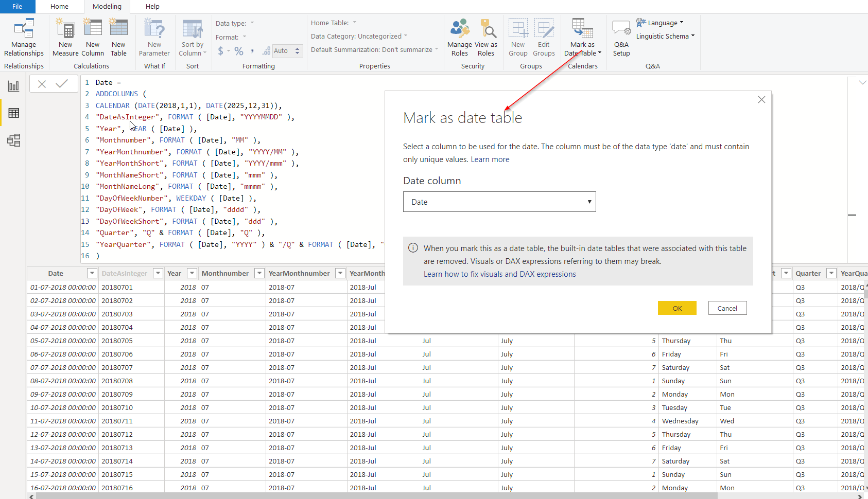Open the Help tab

point(152,7)
